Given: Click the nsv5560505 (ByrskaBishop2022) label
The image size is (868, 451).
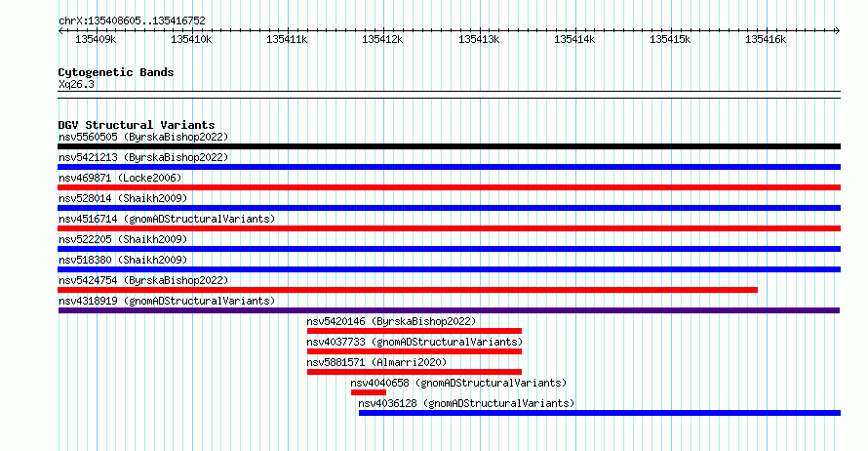Looking at the screenshot, I should (143, 137).
